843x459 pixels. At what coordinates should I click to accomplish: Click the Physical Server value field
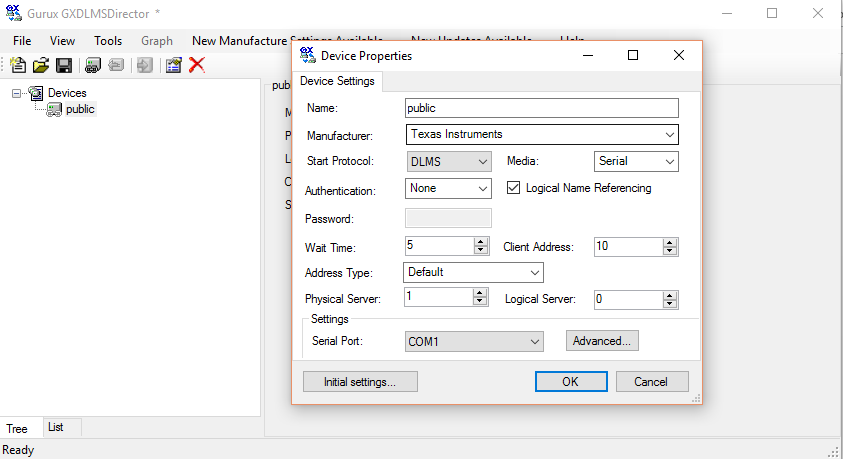click(439, 297)
